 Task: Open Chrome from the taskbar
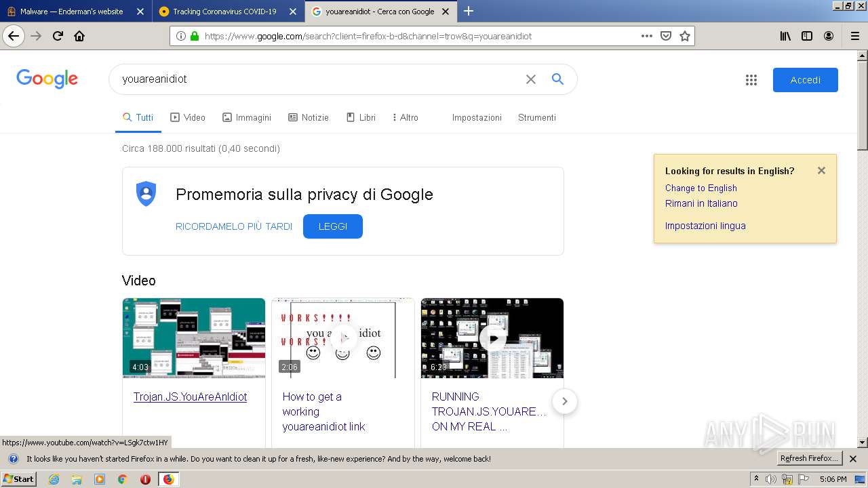[x=122, y=479]
